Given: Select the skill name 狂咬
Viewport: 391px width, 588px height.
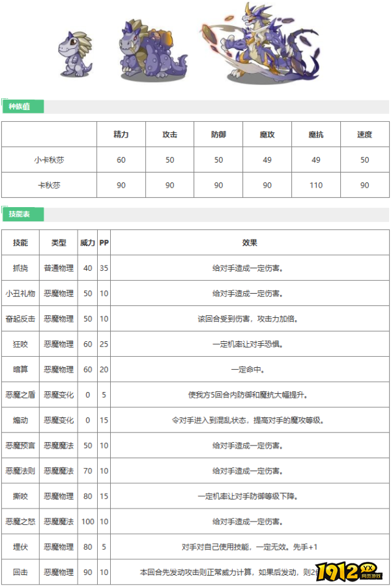Looking at the screenshot, I should click(20, 344).
